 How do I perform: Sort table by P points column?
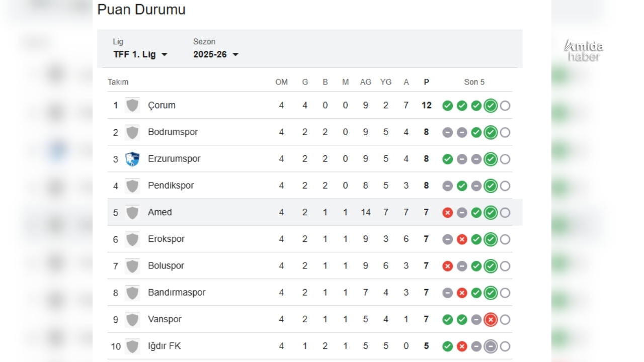pos(427,82)
